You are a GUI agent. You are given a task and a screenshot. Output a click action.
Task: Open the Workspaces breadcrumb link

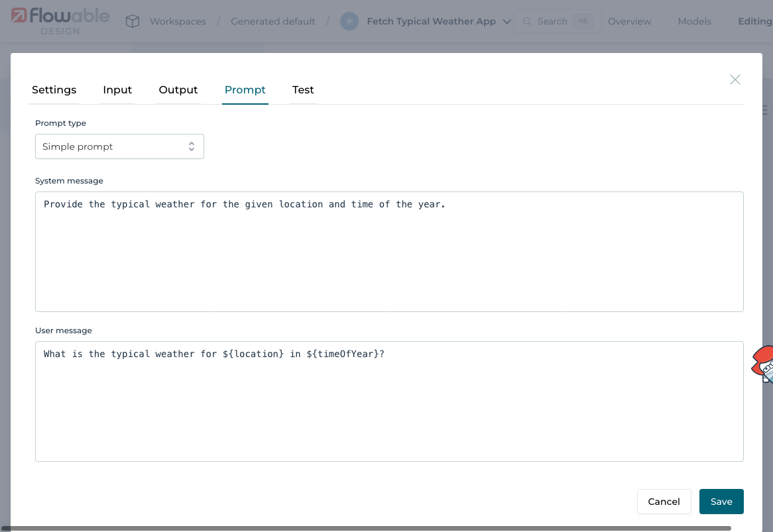click(178, 21)
